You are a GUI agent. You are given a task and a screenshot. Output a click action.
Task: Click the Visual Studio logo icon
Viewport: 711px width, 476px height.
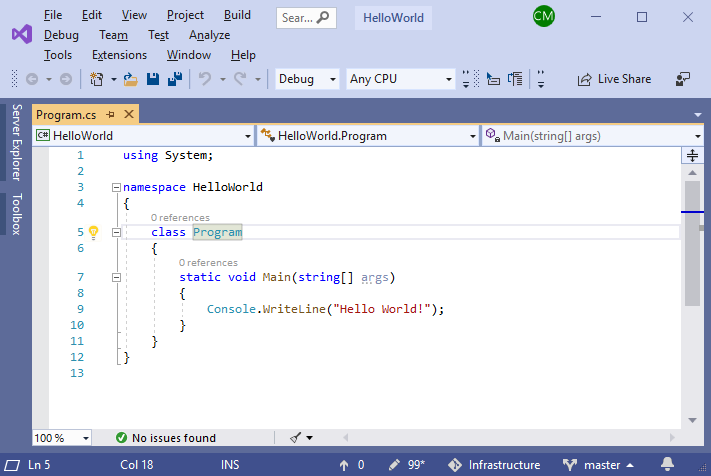click(22, 34)
